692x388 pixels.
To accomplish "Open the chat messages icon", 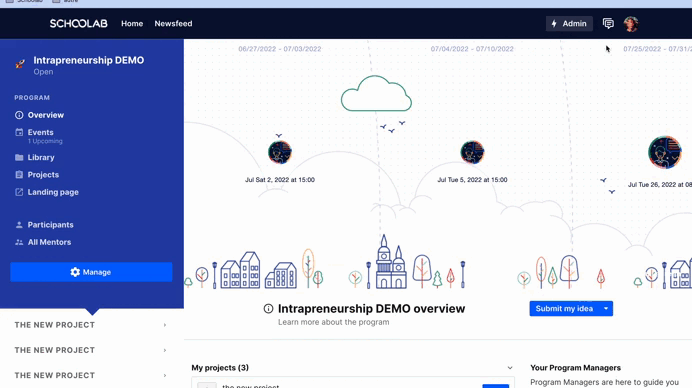I will (x=608, y=23).
